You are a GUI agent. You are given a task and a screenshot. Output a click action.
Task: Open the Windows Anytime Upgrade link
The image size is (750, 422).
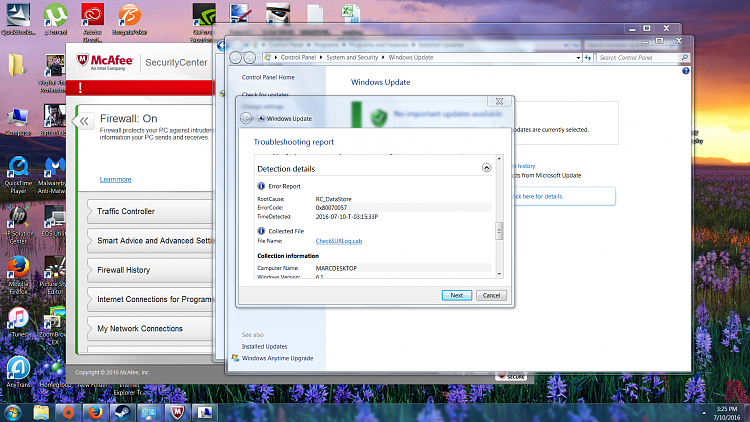(277, 358)
